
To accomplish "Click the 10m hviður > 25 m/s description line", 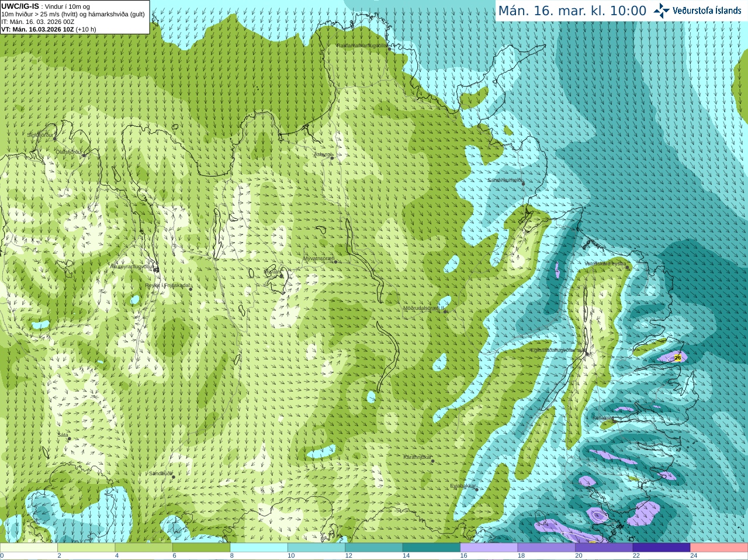I will [x=73, y=14].
